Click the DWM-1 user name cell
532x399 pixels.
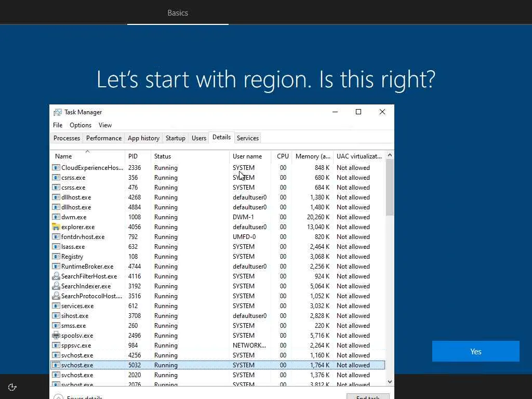click(243, 217)
